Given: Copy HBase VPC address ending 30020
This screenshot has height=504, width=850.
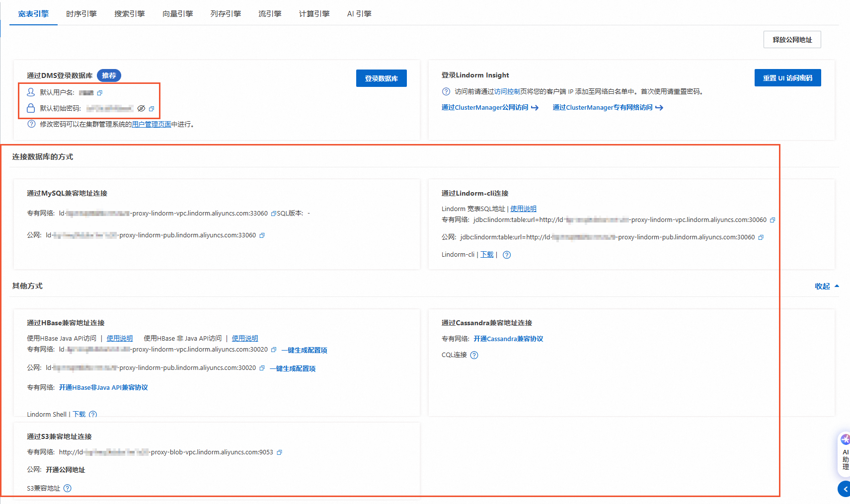Looking at the screenshot, I should click(x=273, y=350).
